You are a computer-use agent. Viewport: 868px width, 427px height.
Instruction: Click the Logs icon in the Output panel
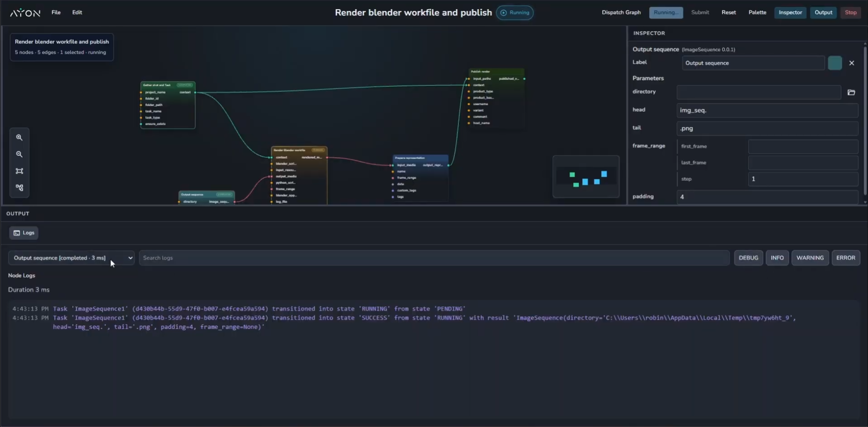point(17,233)
